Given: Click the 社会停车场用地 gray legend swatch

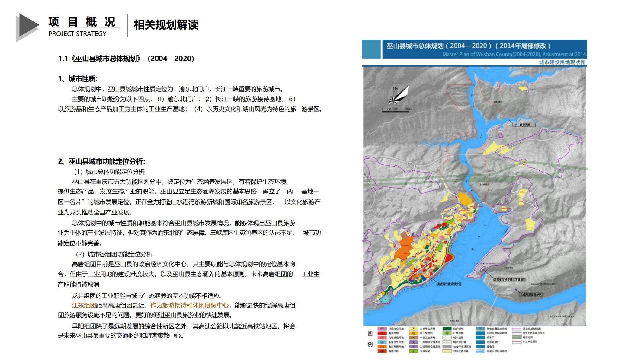Looking at the screenshot, I should [447, 347].
